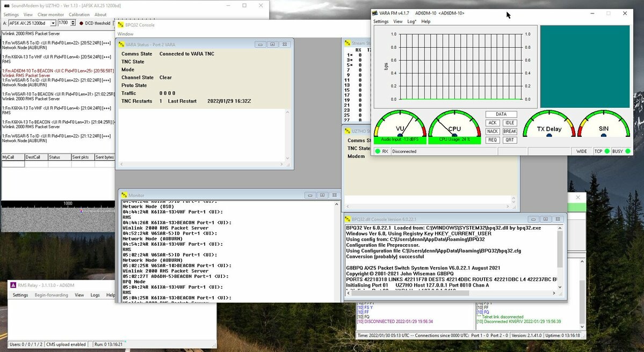Maximize the Monitor child window
Screen dimensions: 644x352
[x=322, y=195]
